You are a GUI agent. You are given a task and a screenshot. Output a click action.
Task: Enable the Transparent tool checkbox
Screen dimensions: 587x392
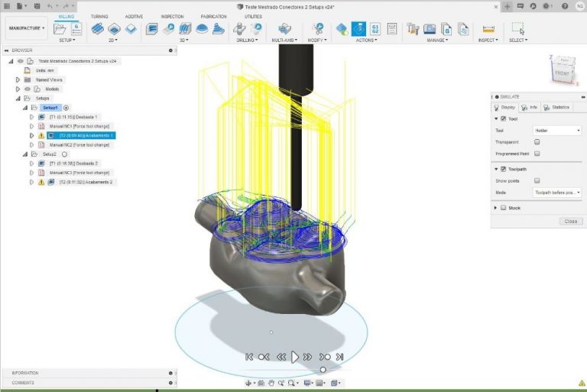(x=537, y=142)
